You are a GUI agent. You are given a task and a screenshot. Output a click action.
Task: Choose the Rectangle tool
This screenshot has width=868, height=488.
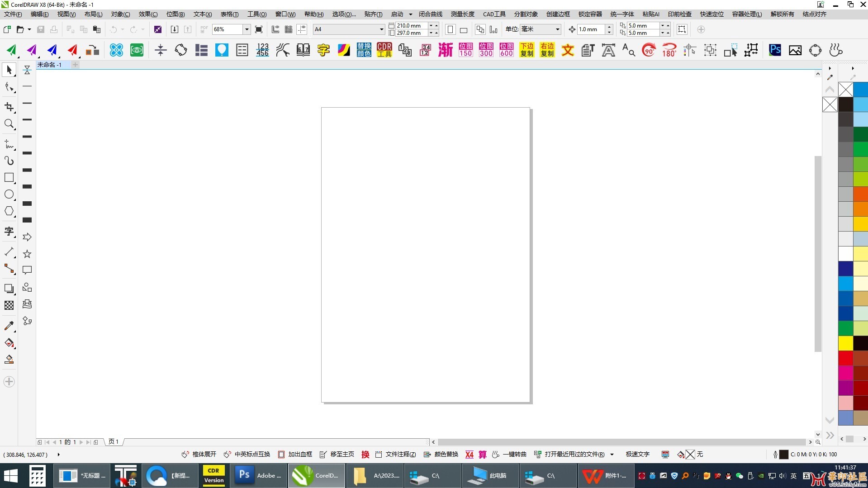coord(9,178)
